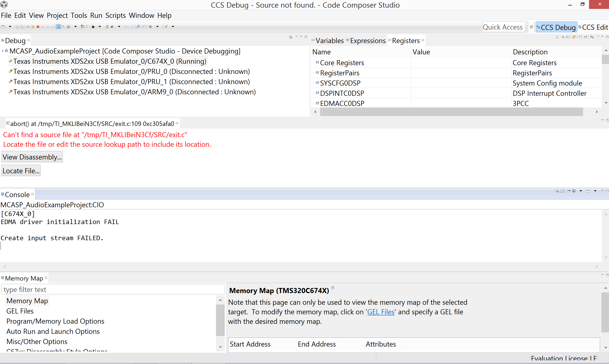Click the Load Program folder icon
The image size is (609, 364).
[68, 27]
